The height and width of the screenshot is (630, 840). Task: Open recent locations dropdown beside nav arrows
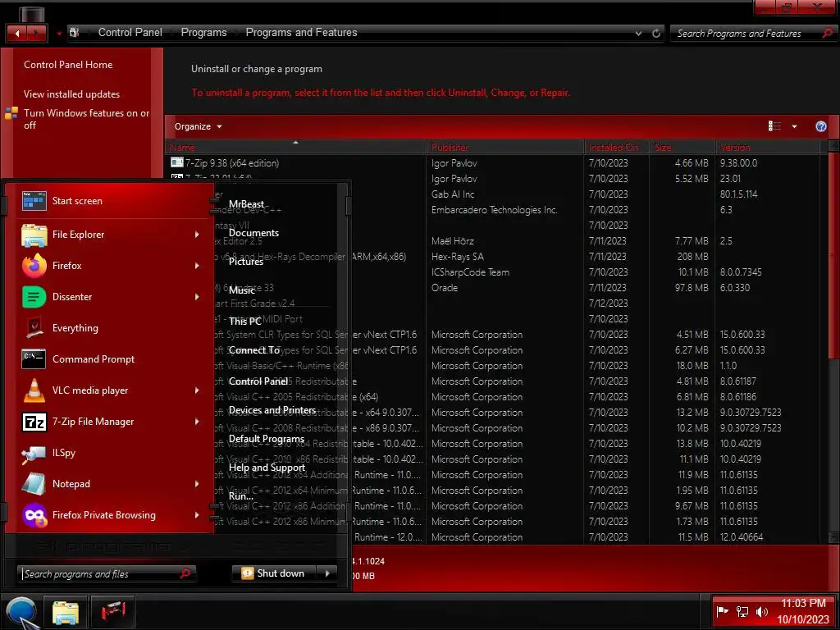click(59, 34)
